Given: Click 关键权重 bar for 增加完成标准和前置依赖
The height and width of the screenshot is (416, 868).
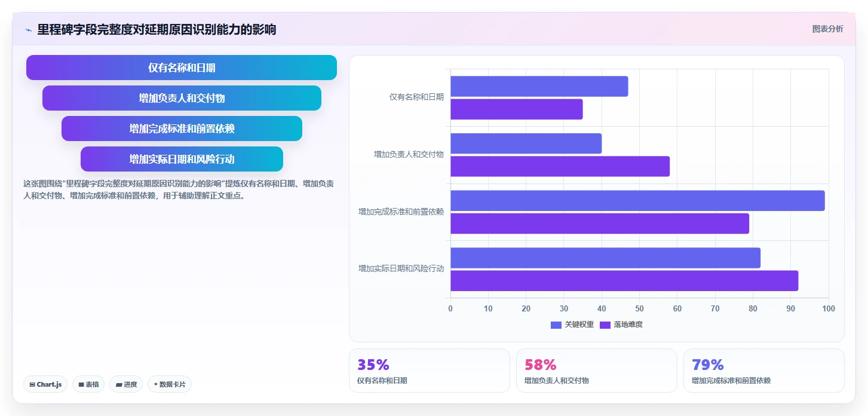Looking at the screenshot, I should click(x=637, y=201).
